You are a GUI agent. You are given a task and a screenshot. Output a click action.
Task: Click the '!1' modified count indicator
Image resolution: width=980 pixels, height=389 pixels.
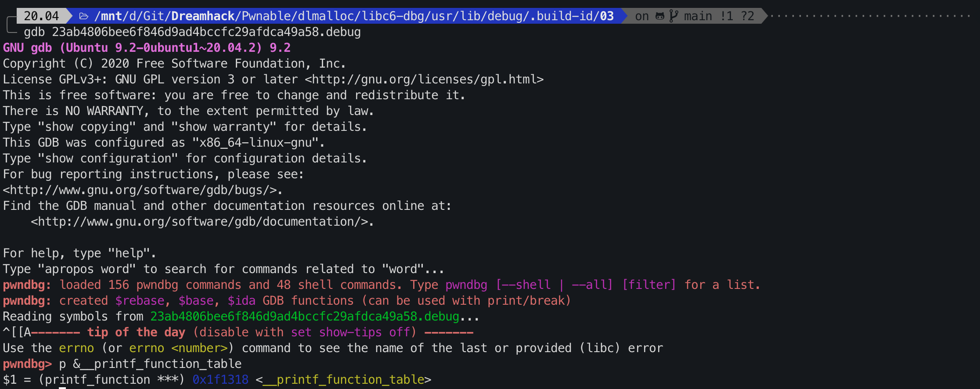point(727,16)
